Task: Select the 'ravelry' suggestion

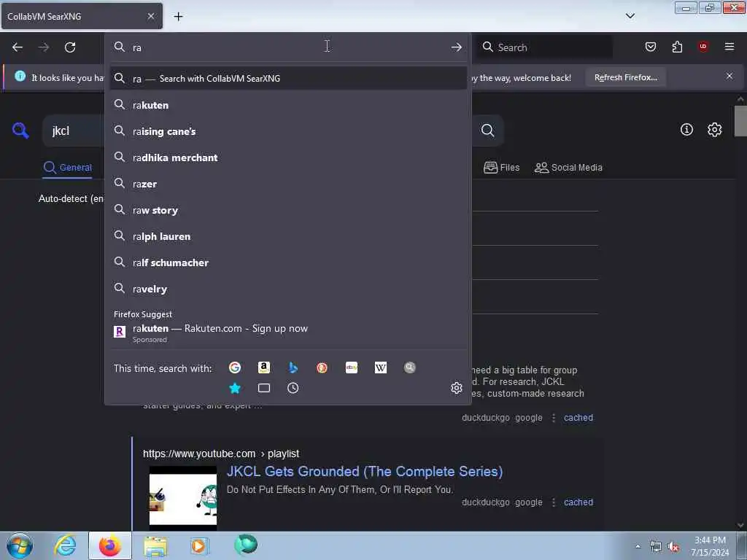Action: point(288,289)
